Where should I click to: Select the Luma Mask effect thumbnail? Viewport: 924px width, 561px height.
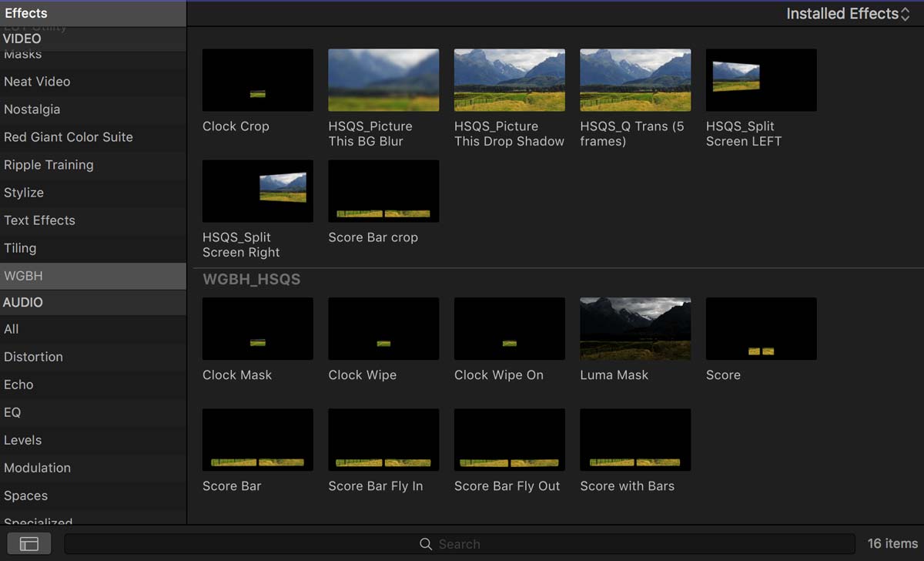tap(635, 329)
